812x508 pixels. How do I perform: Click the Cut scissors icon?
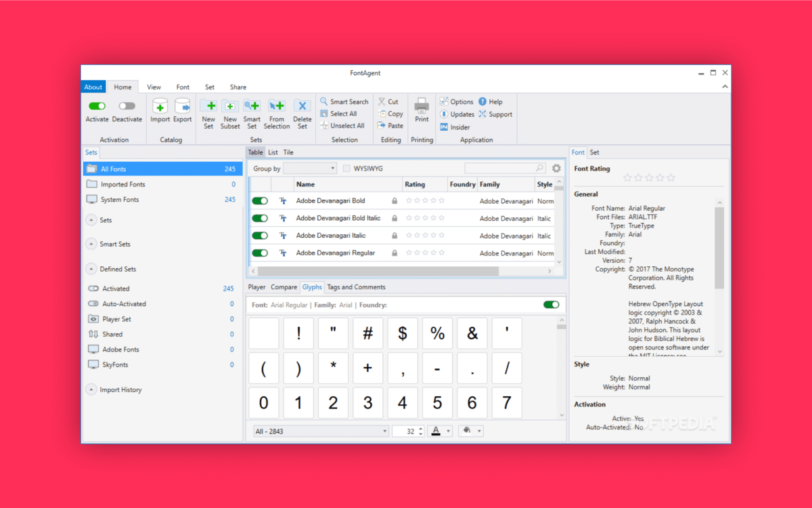click(x=382, y=102)
